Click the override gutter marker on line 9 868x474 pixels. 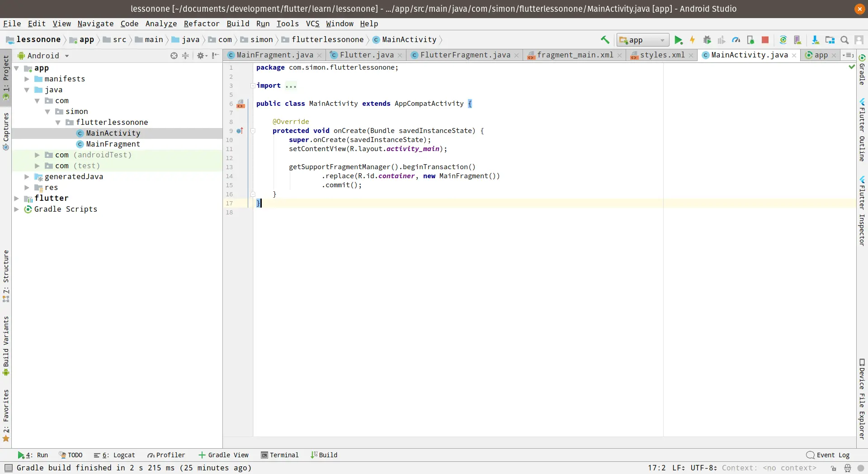(x=240, y=131)
